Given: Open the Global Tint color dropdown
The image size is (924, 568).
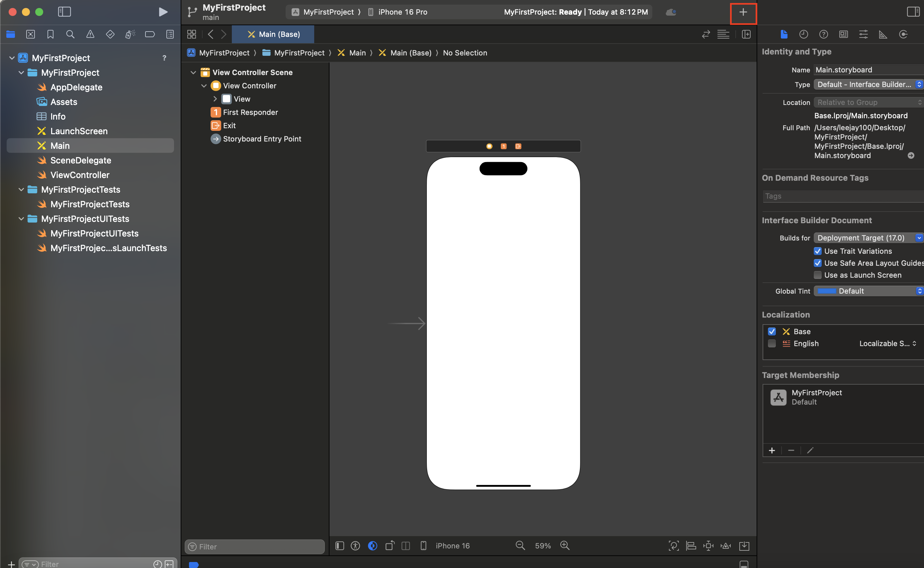Looking at the screenshot, I should (x=868, y=291).
